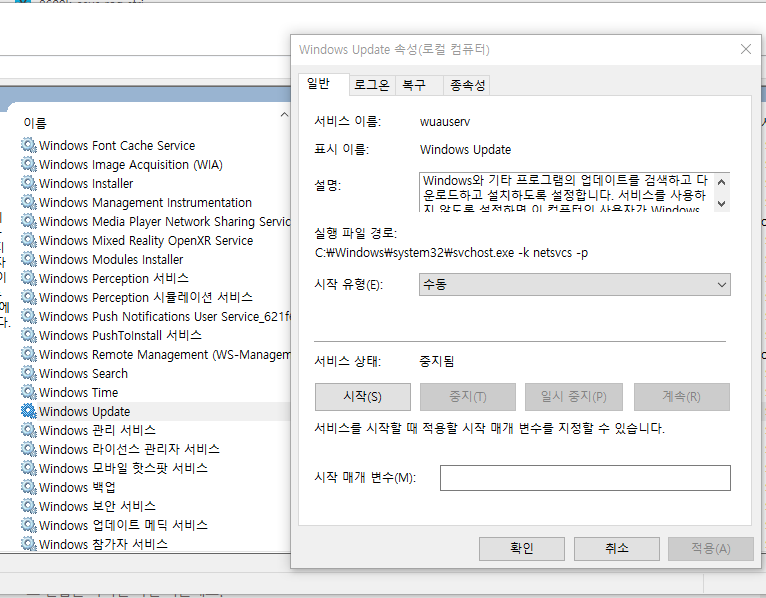
Task: Click gear icon of Windows 업데이트 메딕 서비스
Action: click(x=28, y=525)
